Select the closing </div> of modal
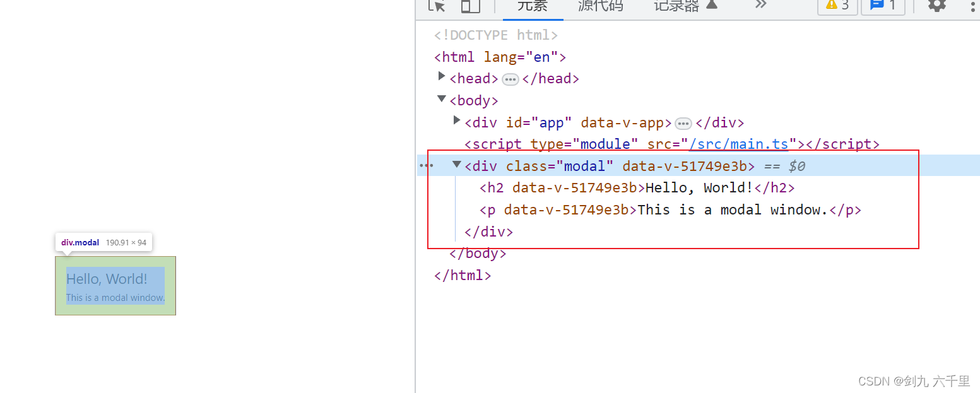This screenshot has height=393, width=980. coord(489,232)
